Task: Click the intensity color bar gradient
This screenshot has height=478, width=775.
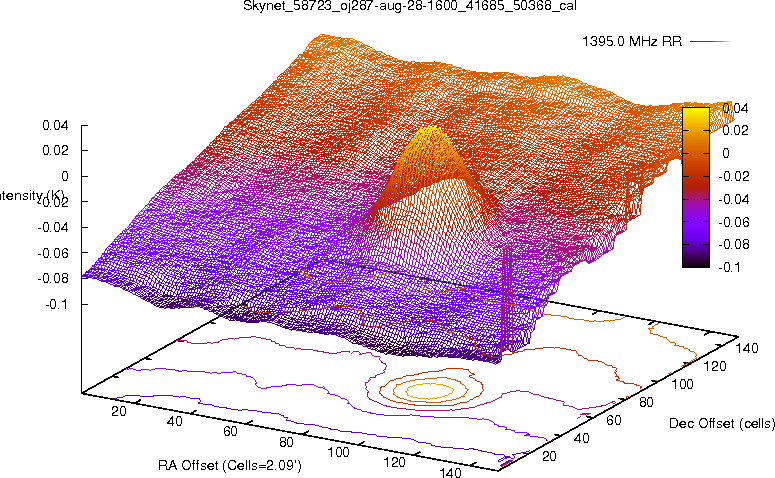Action: 696,187
